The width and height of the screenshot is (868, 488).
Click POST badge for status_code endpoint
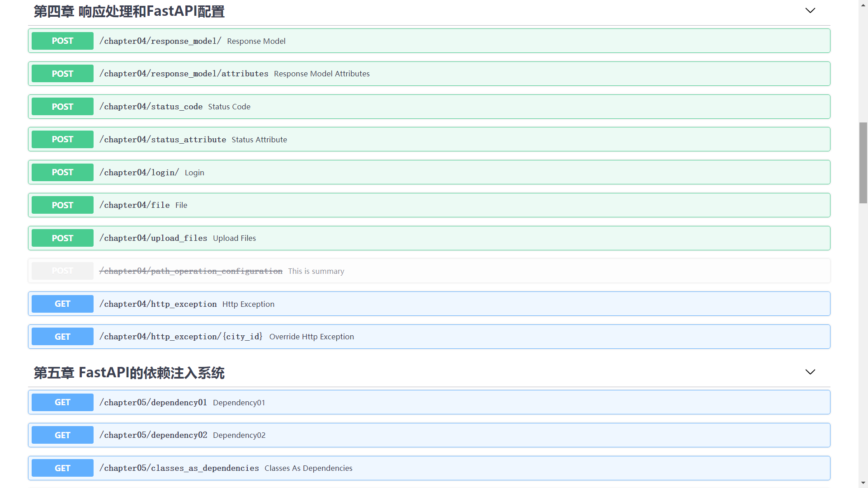click(x=62, y=107)
